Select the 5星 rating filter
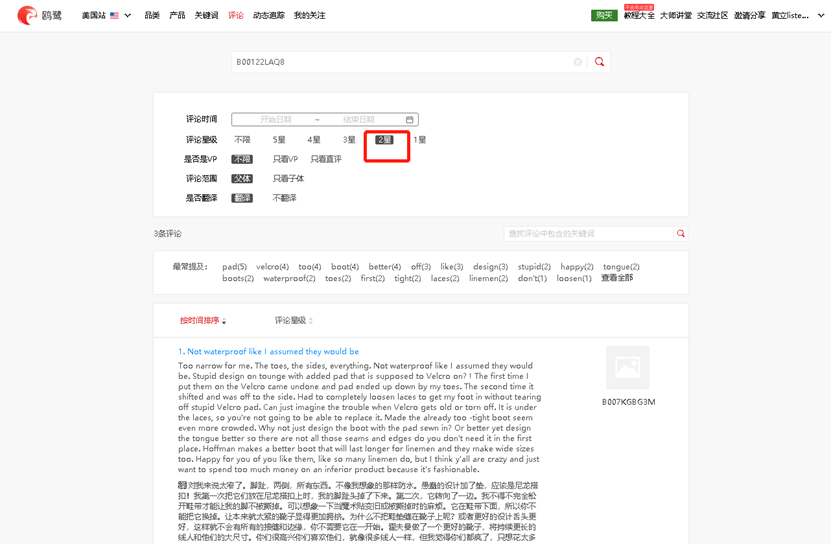Image resolution: width=831 pixels, height=544 pixels. (279, 139)
